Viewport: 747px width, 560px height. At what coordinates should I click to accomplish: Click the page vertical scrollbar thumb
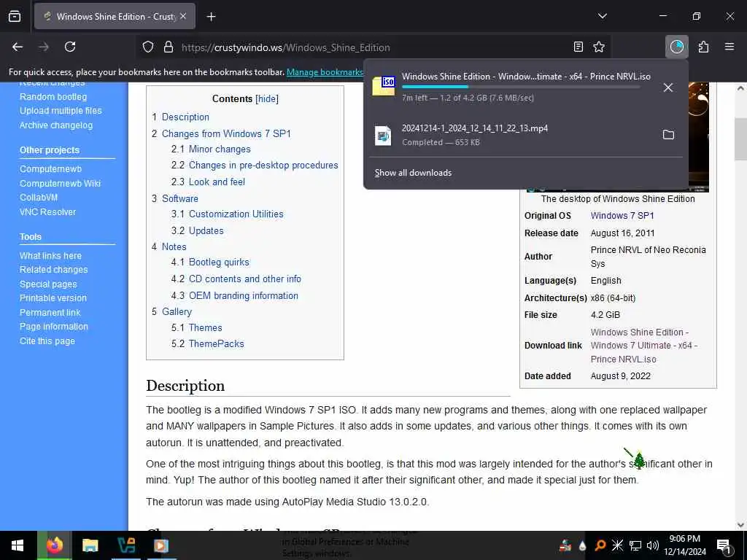coord(740,139)
